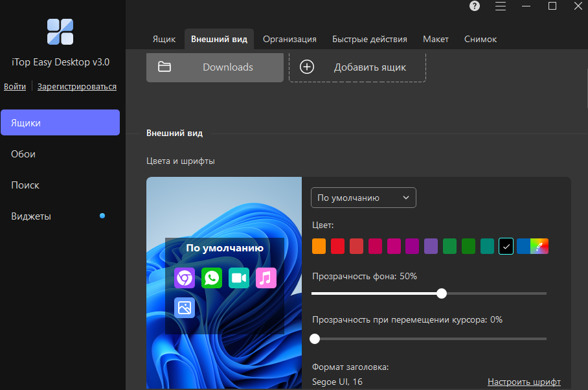Click the Формат заголовка label
This screenshot has height=390, width=588.
[350, 367]
